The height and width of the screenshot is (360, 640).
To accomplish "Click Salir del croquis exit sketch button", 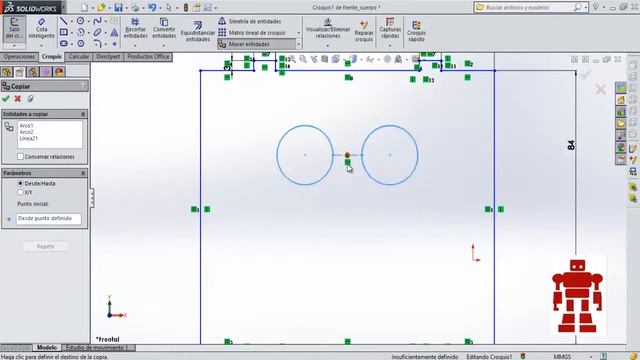I will 14,29.
